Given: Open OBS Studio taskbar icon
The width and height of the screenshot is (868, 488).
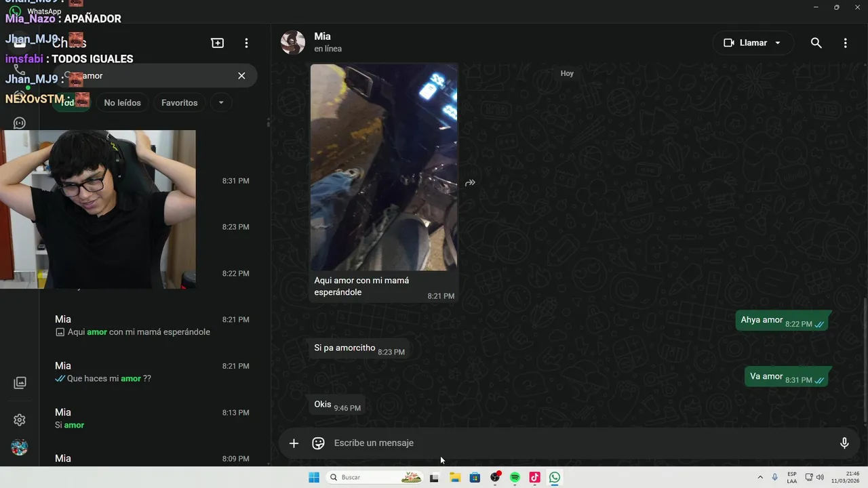Looking at the screenshot, I should pos(495,477).
